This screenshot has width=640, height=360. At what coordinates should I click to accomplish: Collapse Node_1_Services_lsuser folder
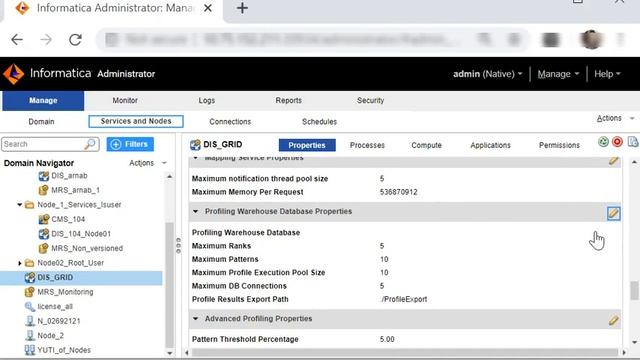pyautogui.click(x=19, y=204)
